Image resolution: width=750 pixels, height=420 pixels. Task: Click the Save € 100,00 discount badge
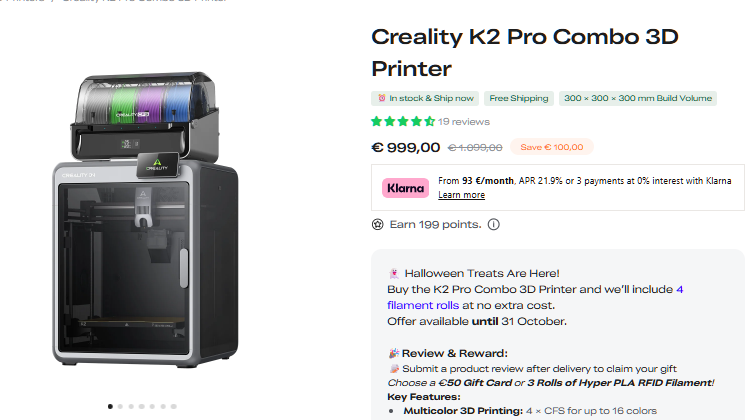coord(551,147)
